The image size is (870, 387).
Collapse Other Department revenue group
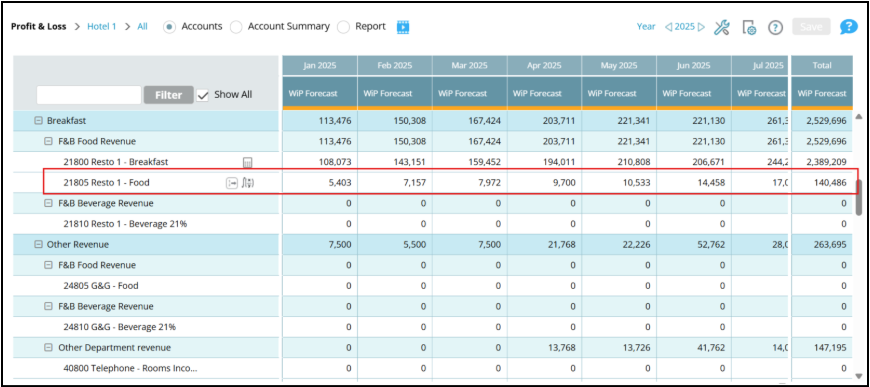(x=49, y=348)
